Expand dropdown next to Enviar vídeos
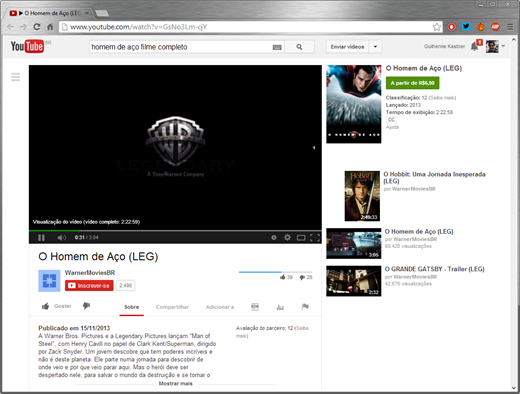Image resolution: width=520 pixels, height=394 pixels. (375, 47)
